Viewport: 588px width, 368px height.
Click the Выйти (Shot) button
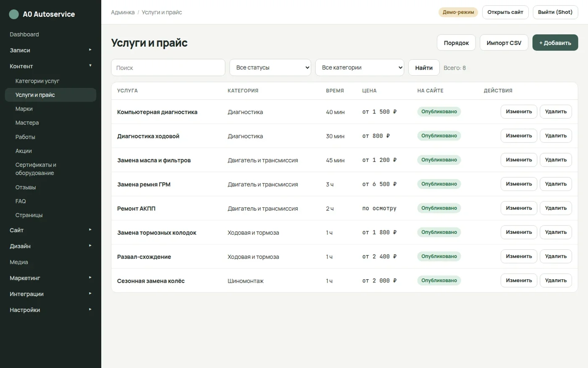coord(555,12)
